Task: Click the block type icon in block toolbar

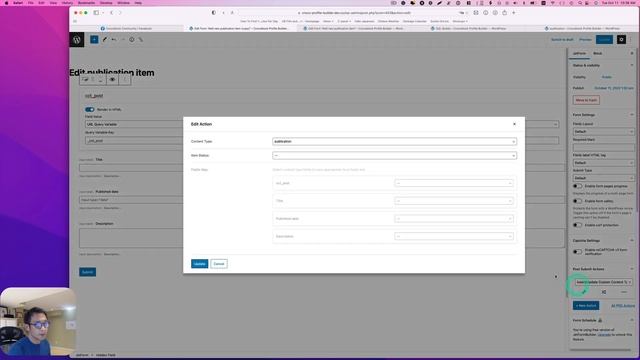Action: (85, 80)
